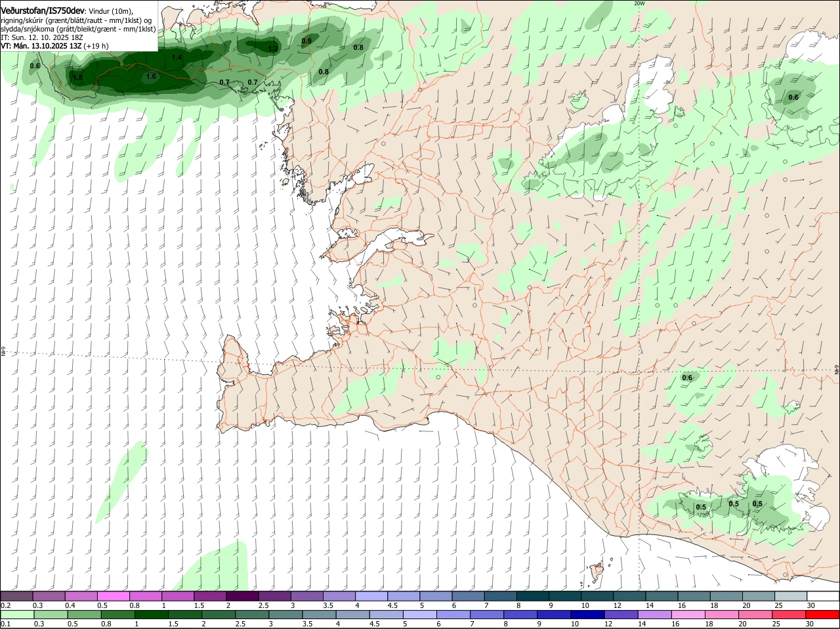Click the 1.6 precipitation value in the dark green band
This screenshot has height=629, width=840.
[x=151, y=77]
